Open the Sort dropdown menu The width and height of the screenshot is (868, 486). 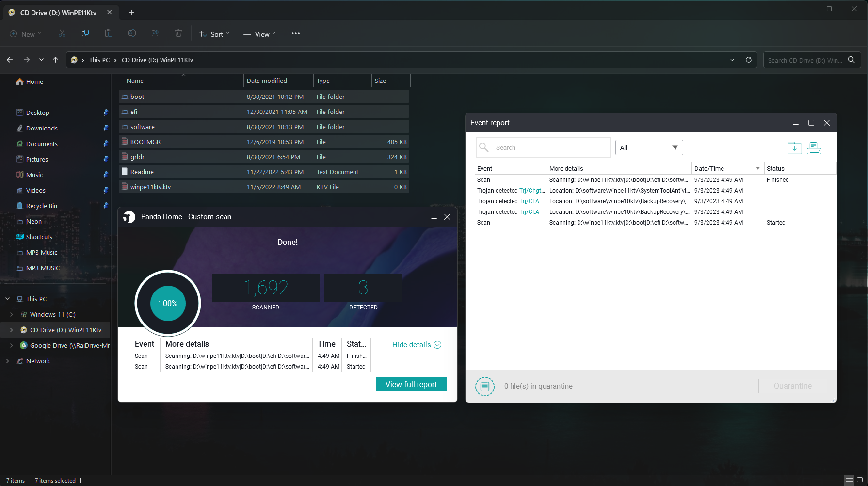tap(214, 34)
